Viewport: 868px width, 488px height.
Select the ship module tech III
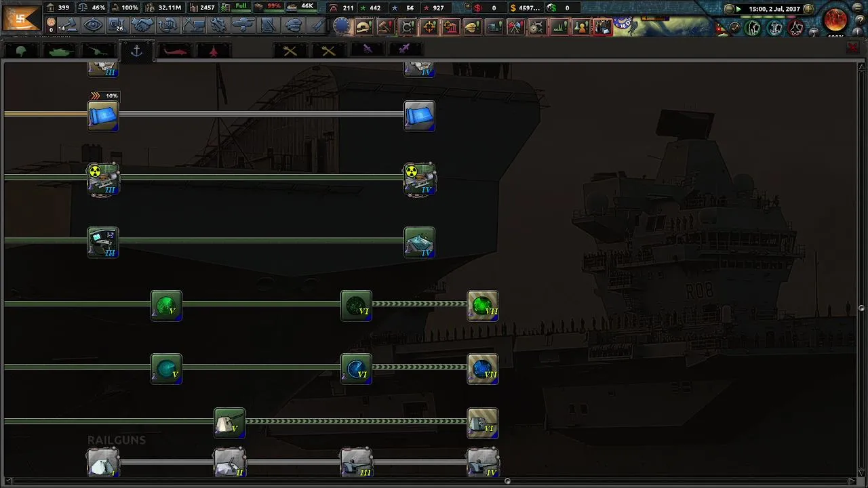[x=103, y=243]
